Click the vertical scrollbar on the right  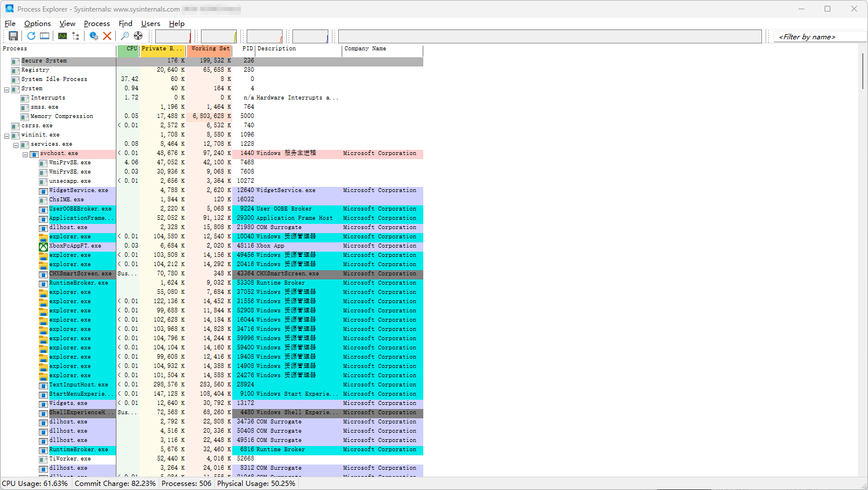tap(863, 69)
